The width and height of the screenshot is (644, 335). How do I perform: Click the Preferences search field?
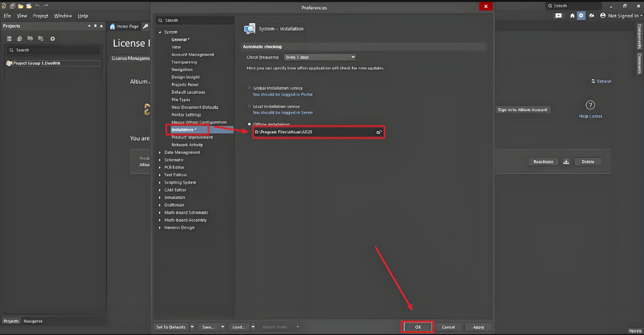click(195, 20)
